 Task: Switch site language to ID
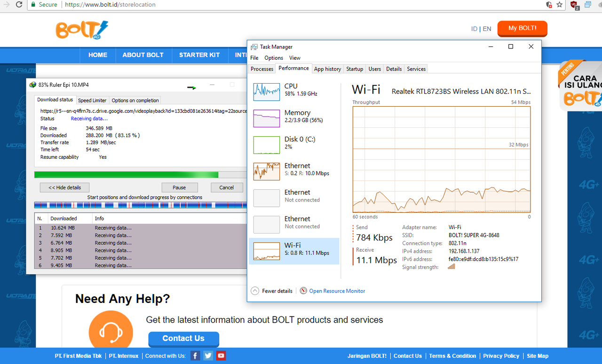tap(474, 29)
